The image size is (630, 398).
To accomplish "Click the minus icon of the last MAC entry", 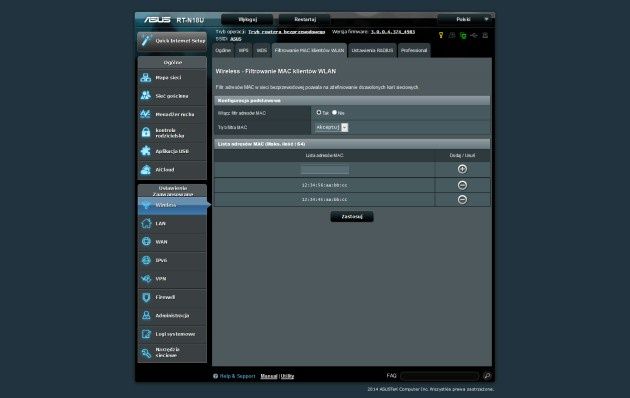I will [462, 200].
